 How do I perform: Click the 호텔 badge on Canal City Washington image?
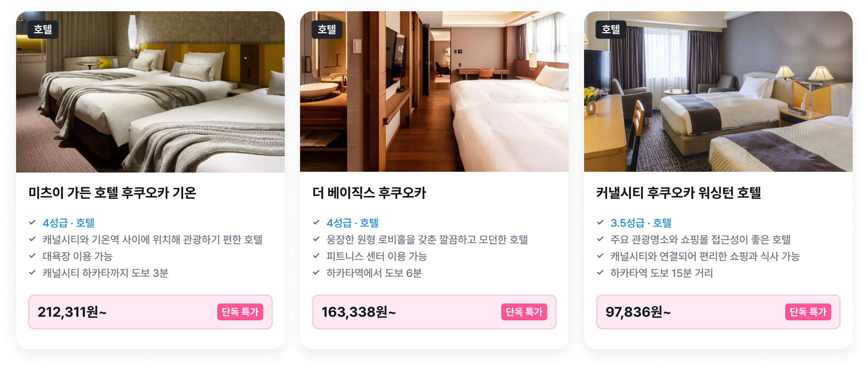click(610, 29)
